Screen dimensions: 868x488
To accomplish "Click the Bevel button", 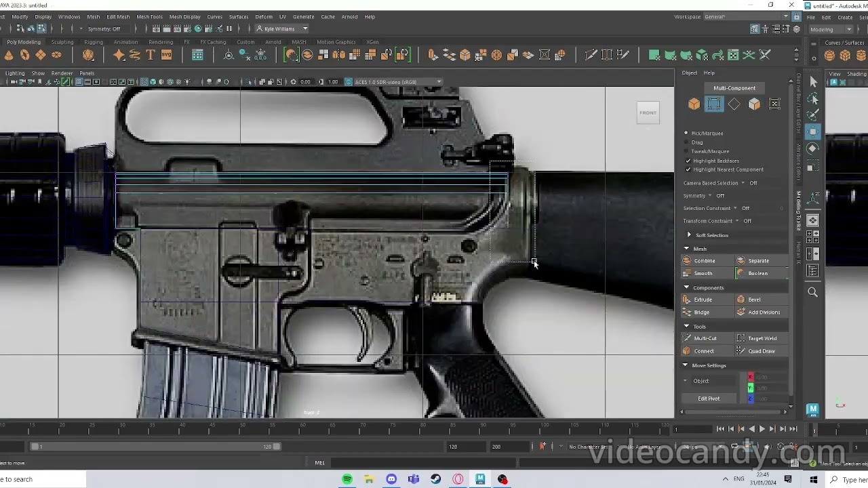I will 761,300.
